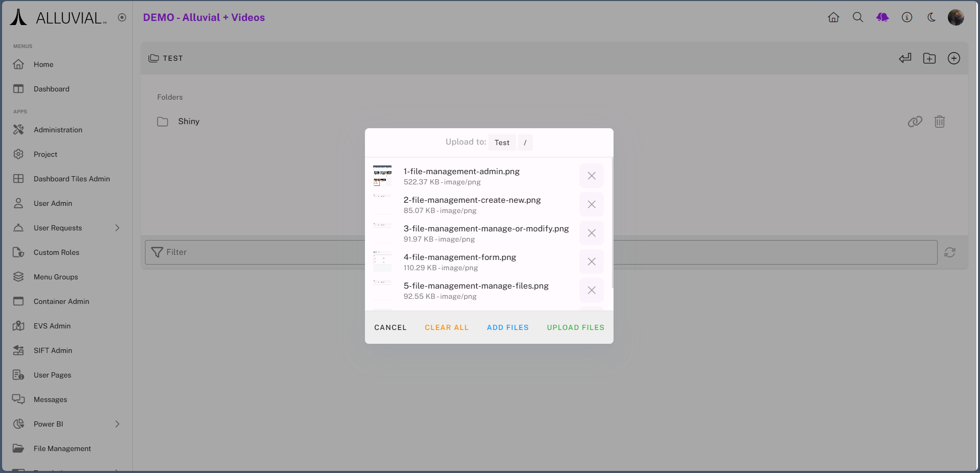Image resolution: width=980 pixels, height=473 pixels.
Task: Click the info circle icon in header
Action: [907, 17]
